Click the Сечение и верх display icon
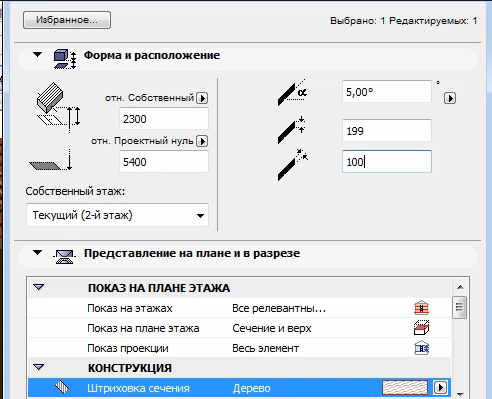492x399 pixels. (421, 328)
